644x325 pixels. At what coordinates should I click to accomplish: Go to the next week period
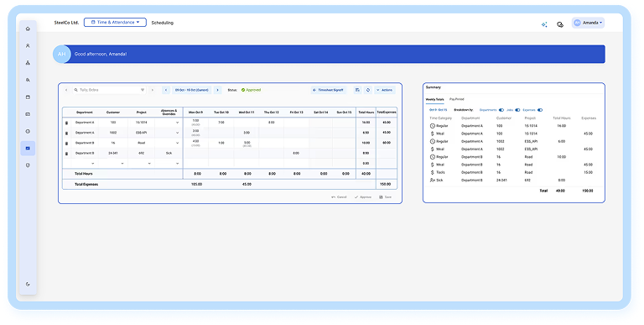point(218,90)
